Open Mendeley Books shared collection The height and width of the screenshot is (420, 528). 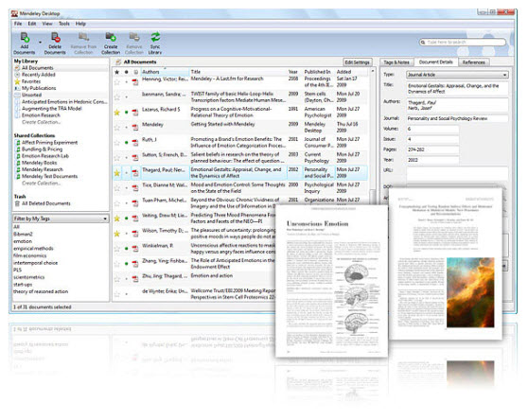[x=39, y=163]
